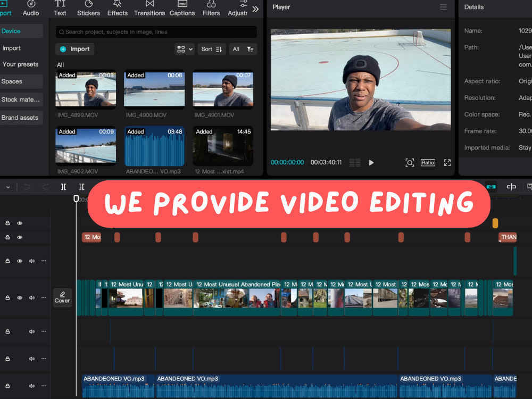Viewport: 532px width, 399px height.
Task: Open the Stickers tab
Action: [x=88, y=9]
